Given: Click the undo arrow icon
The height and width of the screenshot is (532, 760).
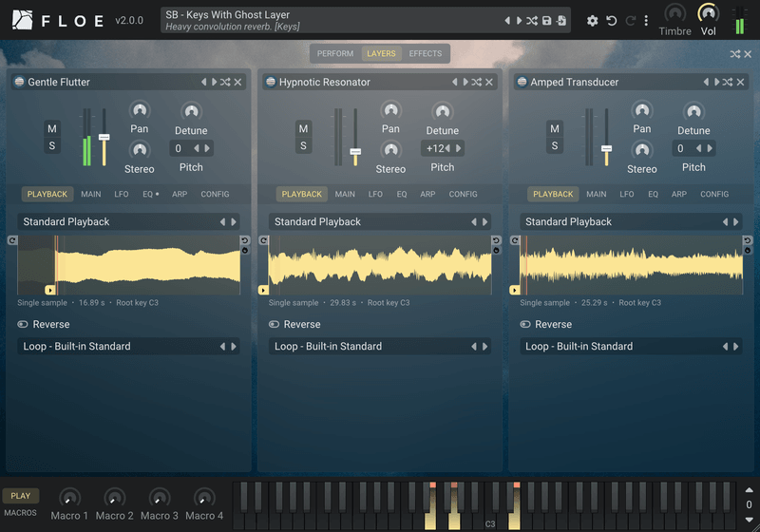Looking at the screenshot, I should coord(612,21).
